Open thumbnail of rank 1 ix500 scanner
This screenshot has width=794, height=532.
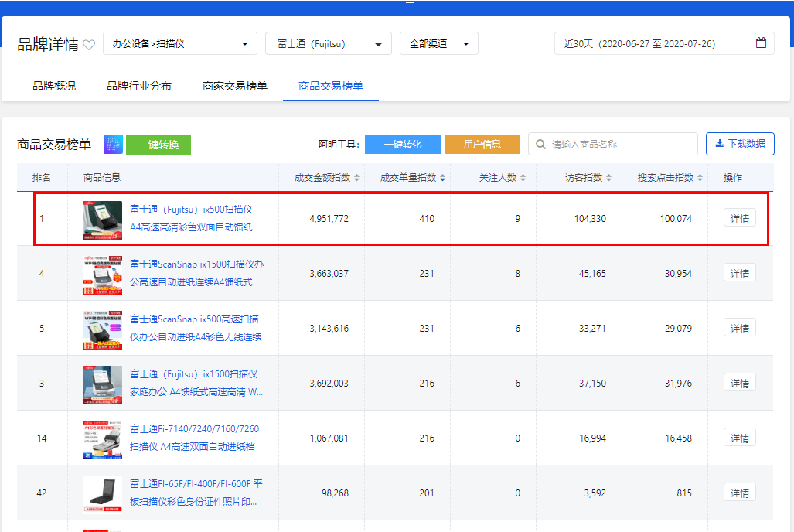coord(103,220)
